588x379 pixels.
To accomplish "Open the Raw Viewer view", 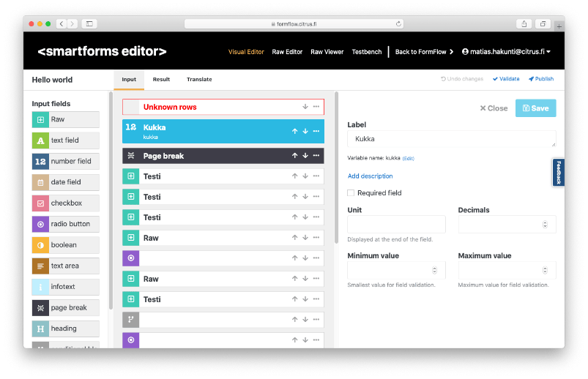I will pyautogui.click(x=327, y=52).
